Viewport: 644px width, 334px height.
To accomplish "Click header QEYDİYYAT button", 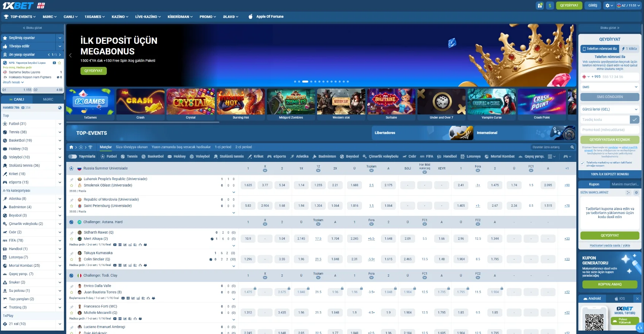I will [x=569, y=5].
